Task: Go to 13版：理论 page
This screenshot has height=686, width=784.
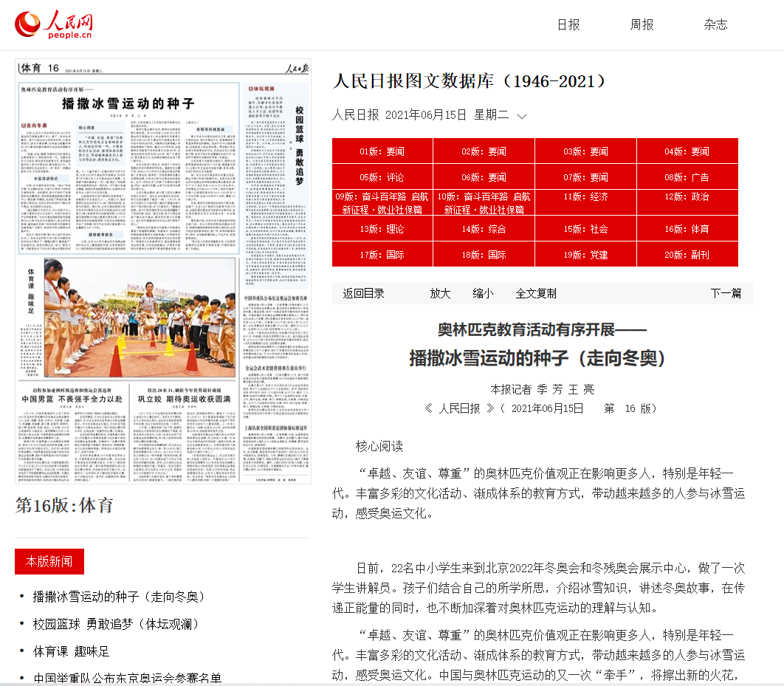Action: (x=382, y=229)
